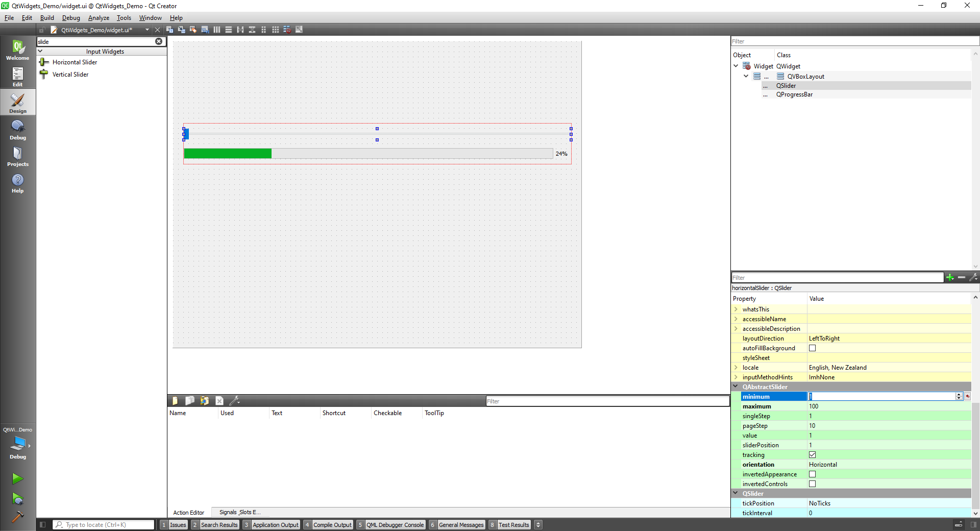Open the Tools menu
Viewport: 980px width, 531px height.
pyautogui.click(x=124, y=18)
